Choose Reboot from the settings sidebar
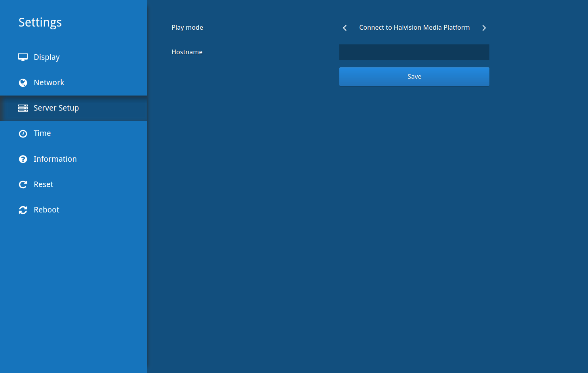588x373 pixels. point(46,210)
